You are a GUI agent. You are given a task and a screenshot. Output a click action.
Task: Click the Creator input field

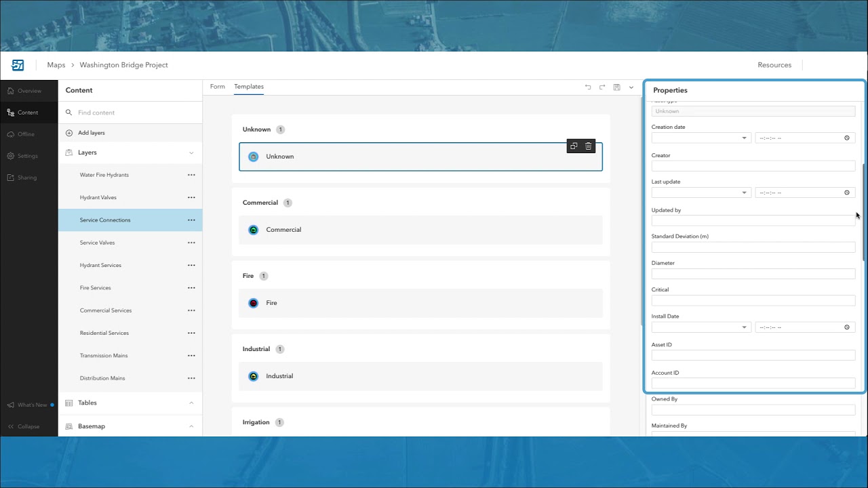753,166
